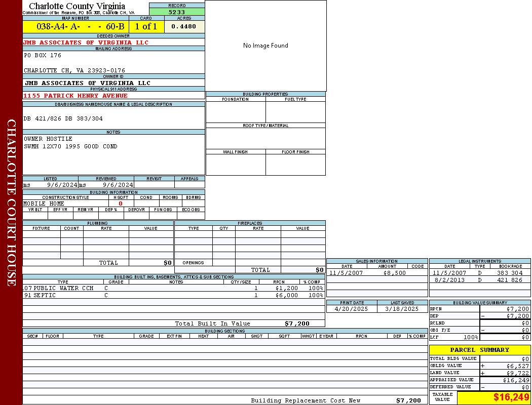Select the PO BOX 176 mailing address line
The width and height of the screenshot is (532, 405).
[x=43, y=55]
